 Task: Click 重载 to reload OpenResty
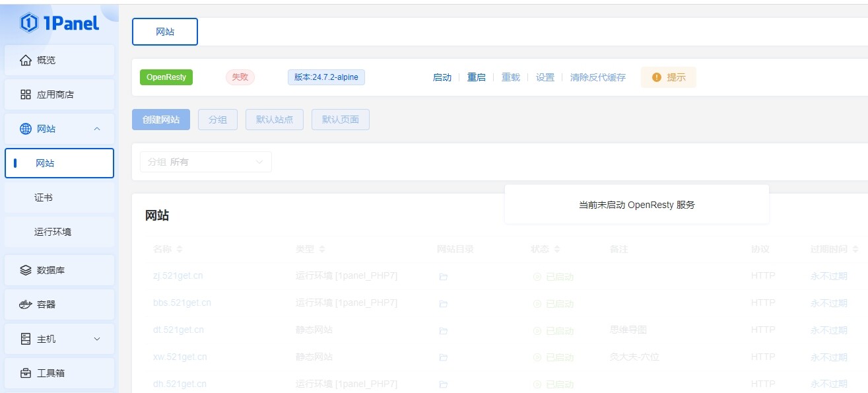pyautogui.click(x=511, y=77)
